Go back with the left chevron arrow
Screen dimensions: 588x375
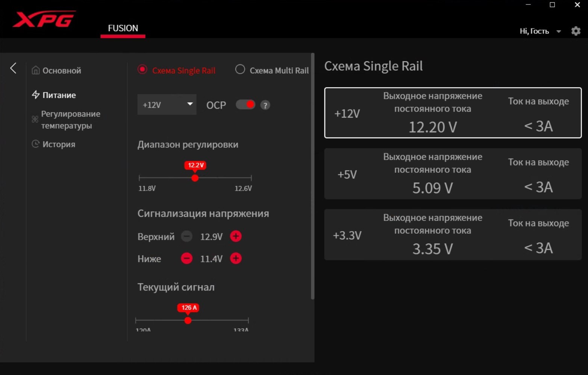[x=13, y=68]
